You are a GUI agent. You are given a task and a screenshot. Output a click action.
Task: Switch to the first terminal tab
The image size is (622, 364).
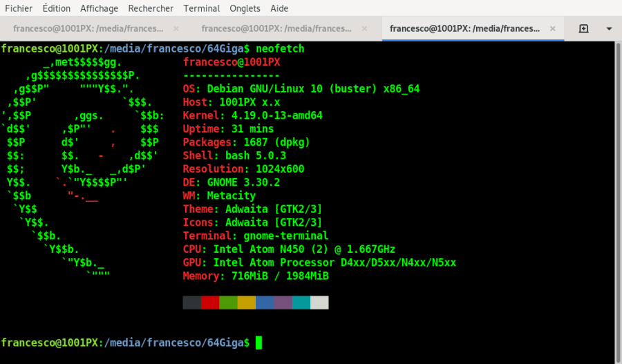pos(88,28)
